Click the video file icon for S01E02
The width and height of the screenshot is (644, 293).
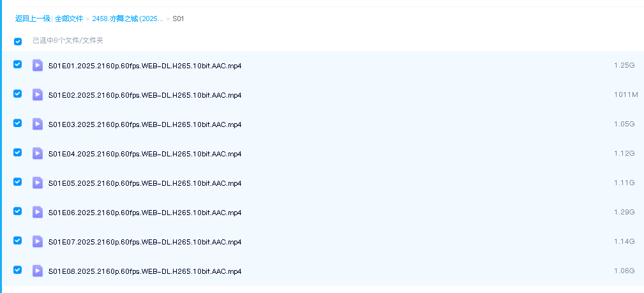[38, 94]
